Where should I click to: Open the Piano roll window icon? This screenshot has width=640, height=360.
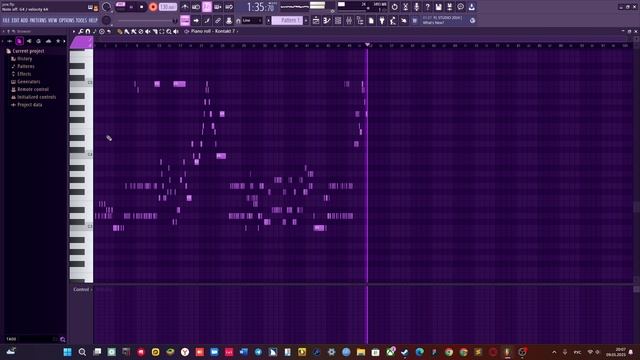[327, 20]
